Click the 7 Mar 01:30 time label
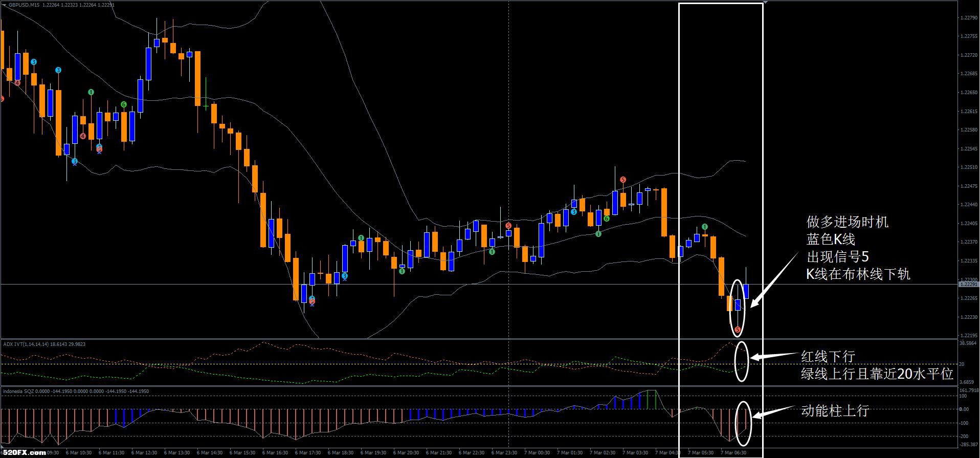This screenshot has width=980, height=458. pyautogui.click(x=570, y=453)
